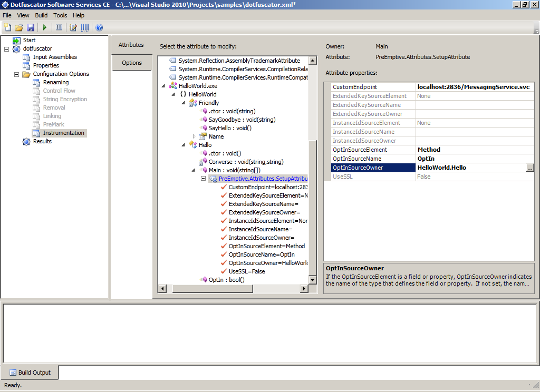Click the Properties node icon
The width and height of the screenshot is (540, 392).
pos(26,66)
